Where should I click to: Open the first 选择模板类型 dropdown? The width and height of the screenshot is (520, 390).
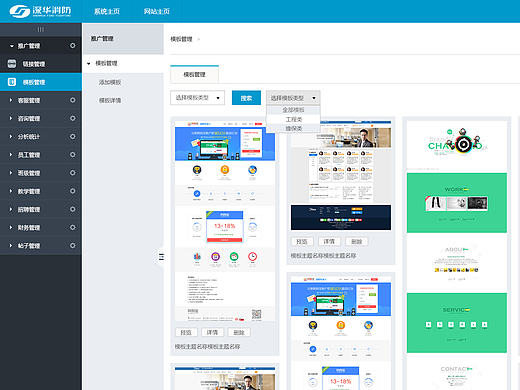tap(197, 98)
